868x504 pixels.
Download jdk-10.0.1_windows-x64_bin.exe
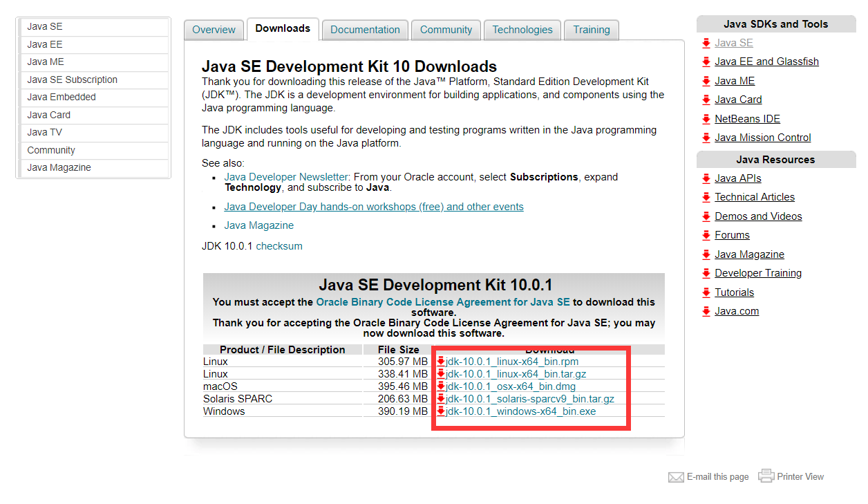(x=521, y=411)
